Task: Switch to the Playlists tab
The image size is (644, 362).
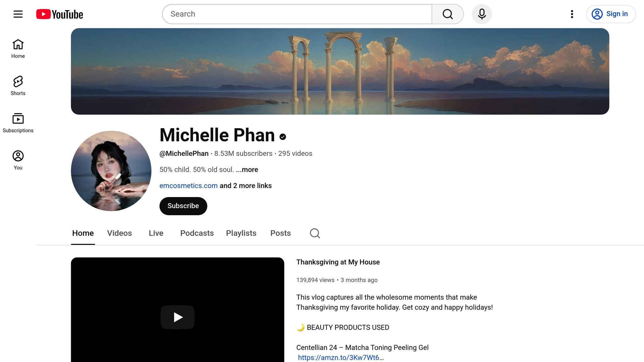Action: click(241, 233)
